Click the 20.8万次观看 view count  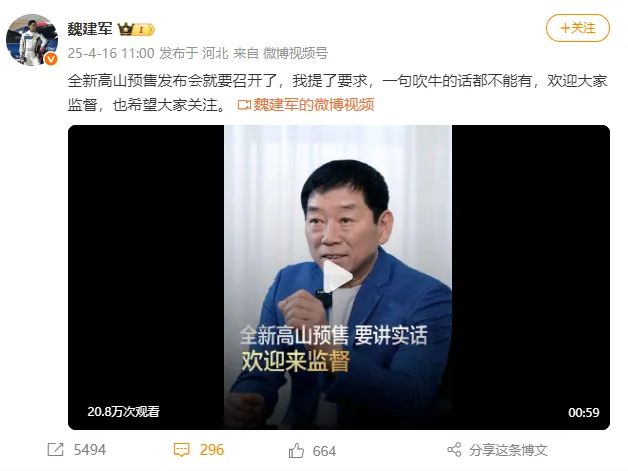pyautogui.click(x=123, y=411)
